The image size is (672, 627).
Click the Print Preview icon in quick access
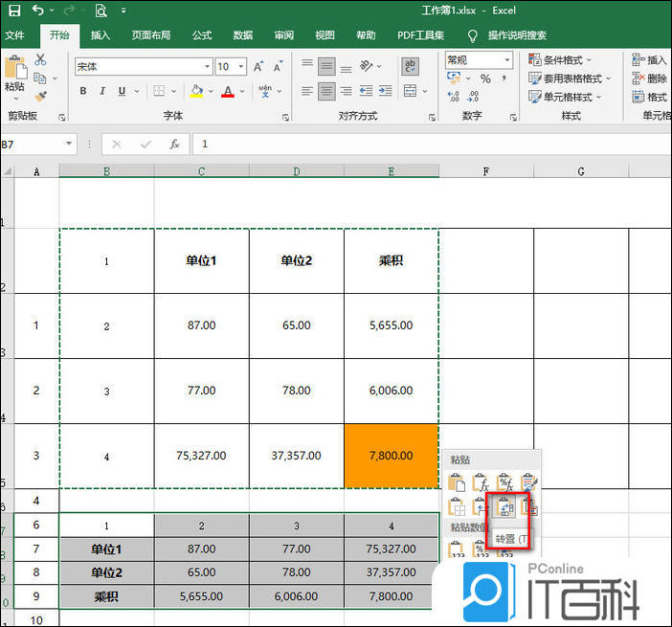click(101, 11)
